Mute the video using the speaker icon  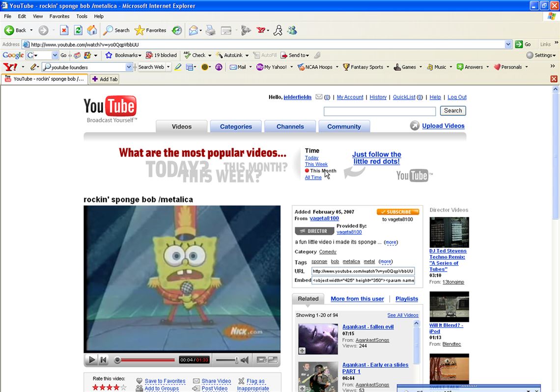click(x=245, y=360)
